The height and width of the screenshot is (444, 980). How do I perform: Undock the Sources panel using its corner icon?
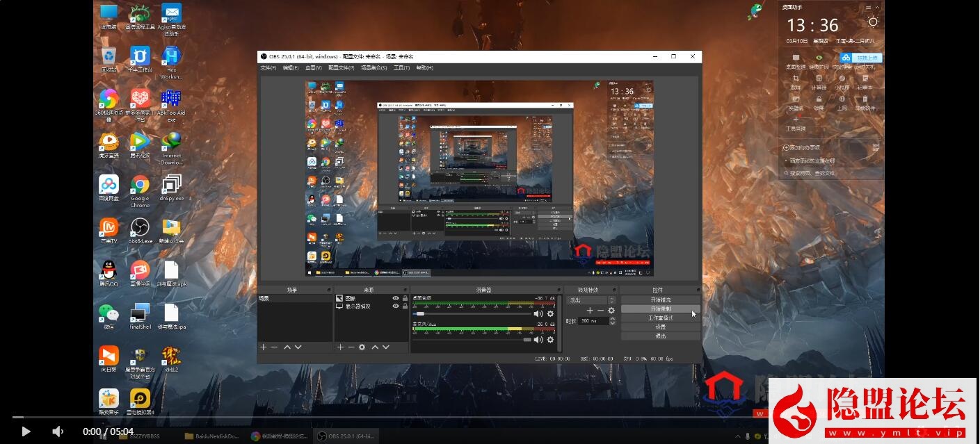[405, 290]
